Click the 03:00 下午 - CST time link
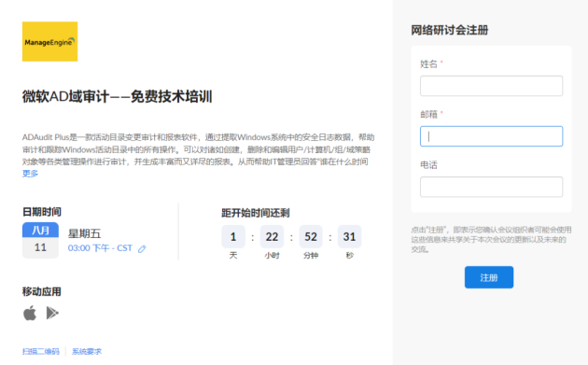The height and width of the screenshot is (365, 588). [x=100, y=248]
